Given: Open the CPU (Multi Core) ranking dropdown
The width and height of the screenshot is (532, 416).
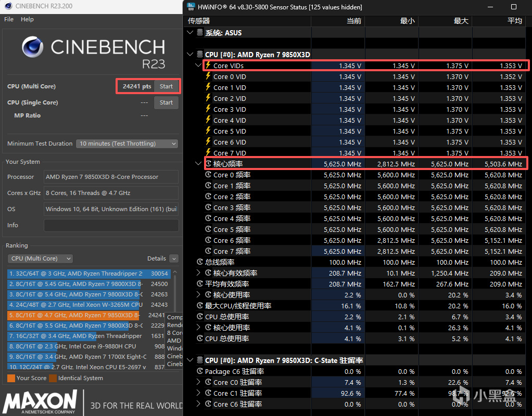Looking at the screenshot, I should click(x=40, y=258).
